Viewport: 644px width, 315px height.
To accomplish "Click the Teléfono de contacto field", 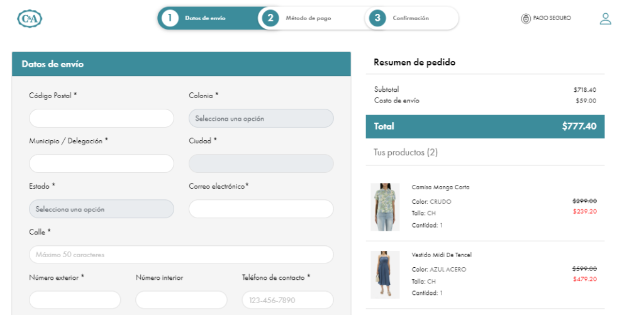I will [287, 300].
